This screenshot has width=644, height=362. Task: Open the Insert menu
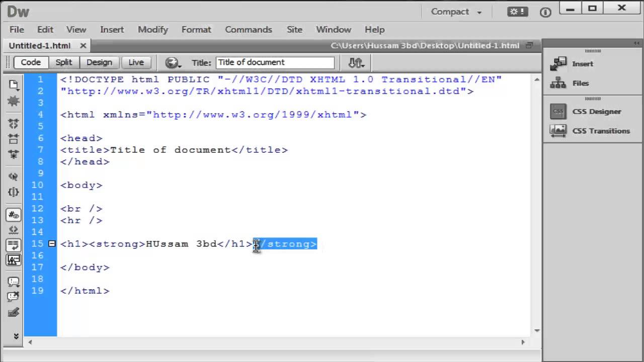point(112,30)
